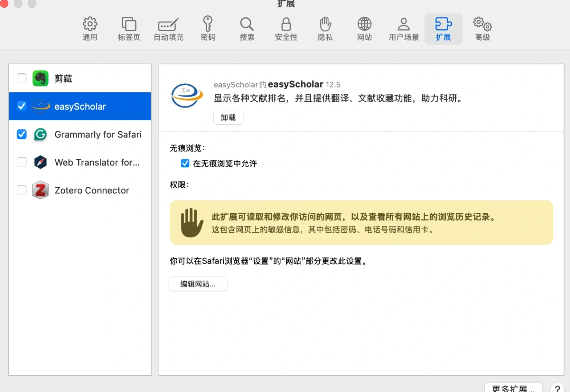Image resolution: width=570 pixels, height=392 pixels.
Task: Open the 自动填充 autofill icon
Action: 168,25
